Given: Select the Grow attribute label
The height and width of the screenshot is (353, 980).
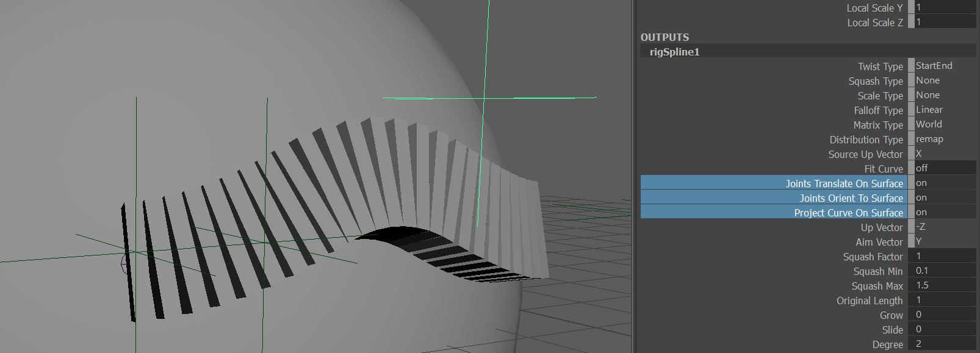Looking at the screenshot, I should (891, 315).
